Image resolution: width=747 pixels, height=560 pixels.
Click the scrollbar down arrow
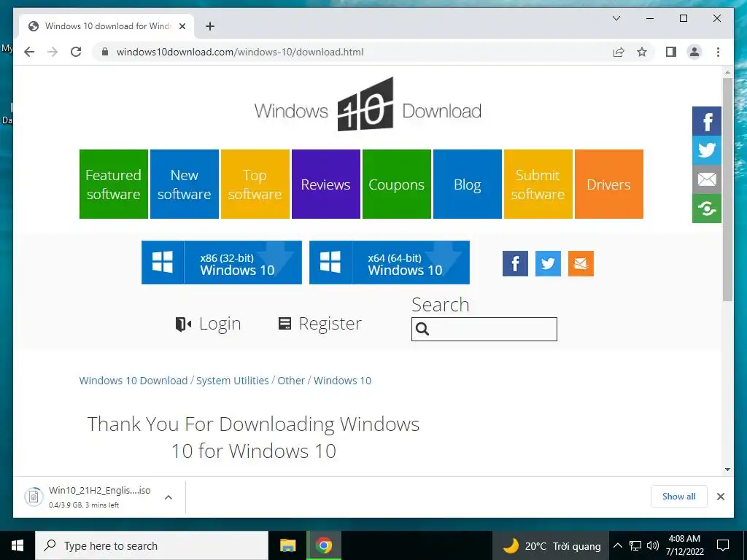(x=727, y=470)
